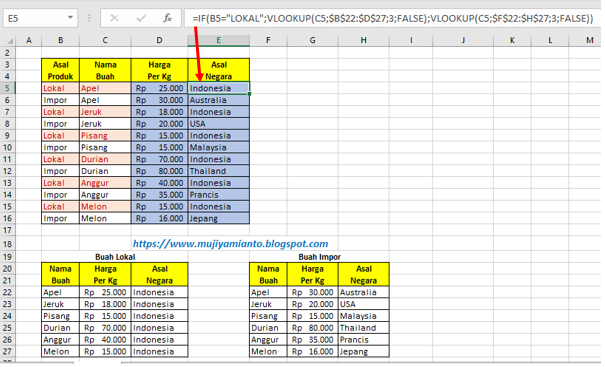
Task: Select Impor cell in row 6
Action: [61, 100]
